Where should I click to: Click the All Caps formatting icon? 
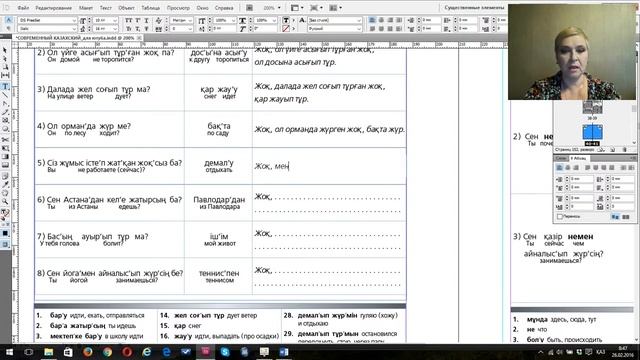click(x=129, y=20)
